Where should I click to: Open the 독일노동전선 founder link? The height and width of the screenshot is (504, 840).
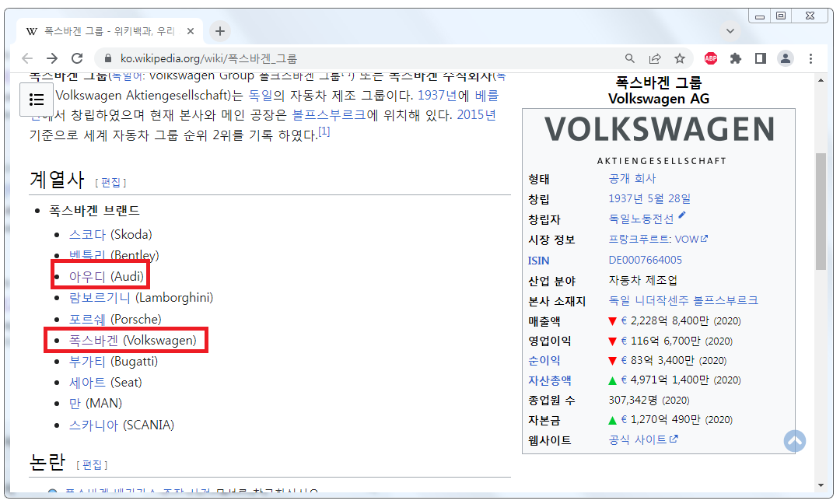pos(641,219)
